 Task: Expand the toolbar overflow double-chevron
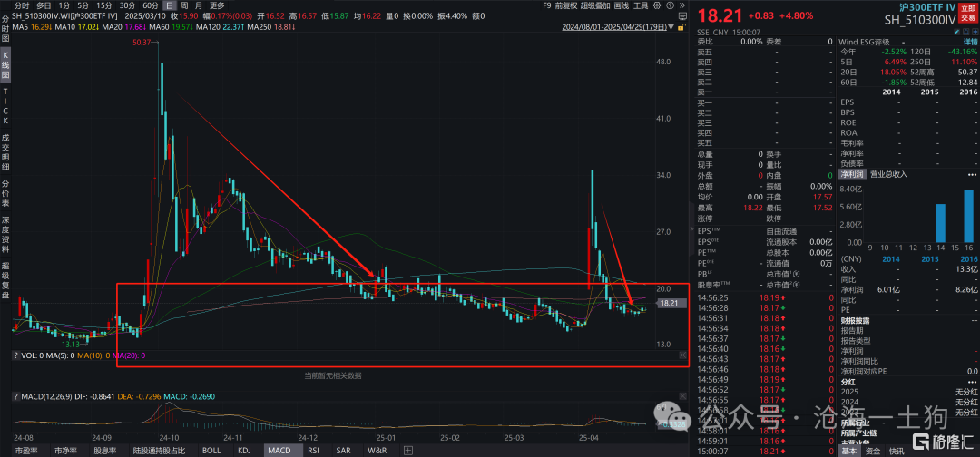(682, 5)
